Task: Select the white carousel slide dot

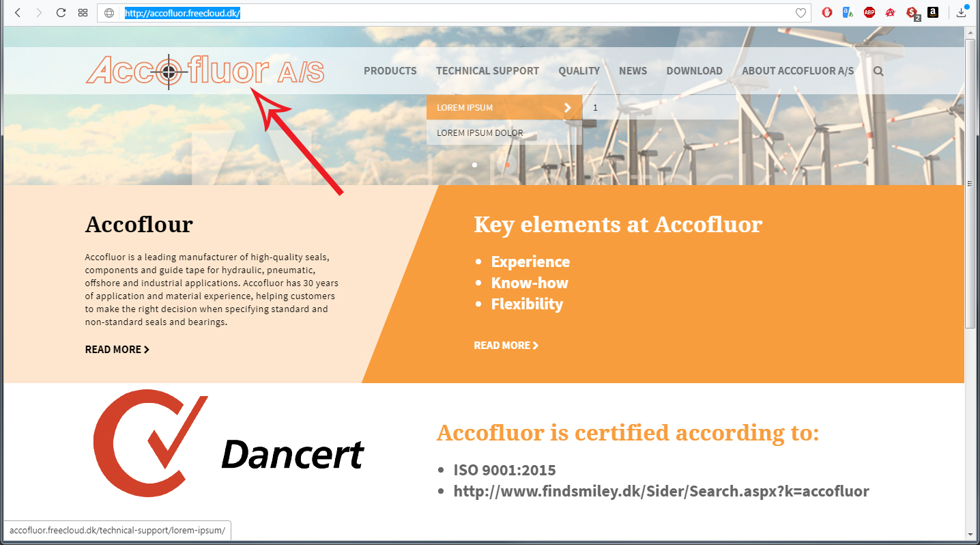Action: coord(475,165)
